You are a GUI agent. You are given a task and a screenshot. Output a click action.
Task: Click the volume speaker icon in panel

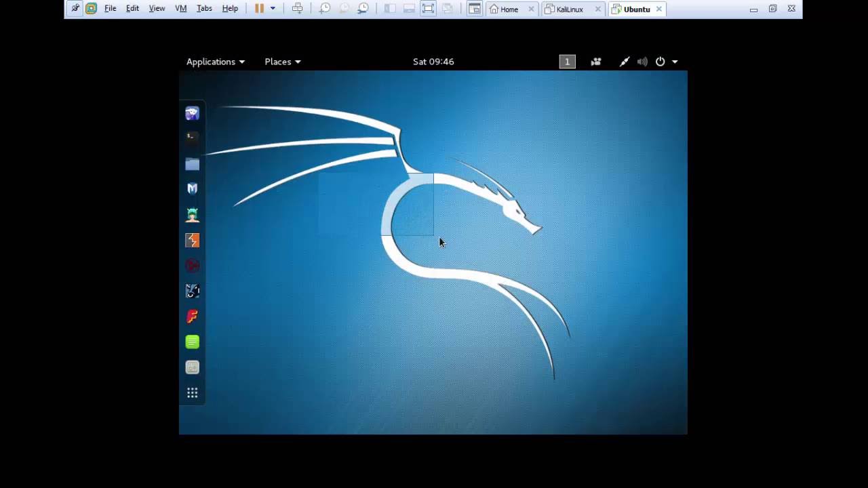coord(642,62)
